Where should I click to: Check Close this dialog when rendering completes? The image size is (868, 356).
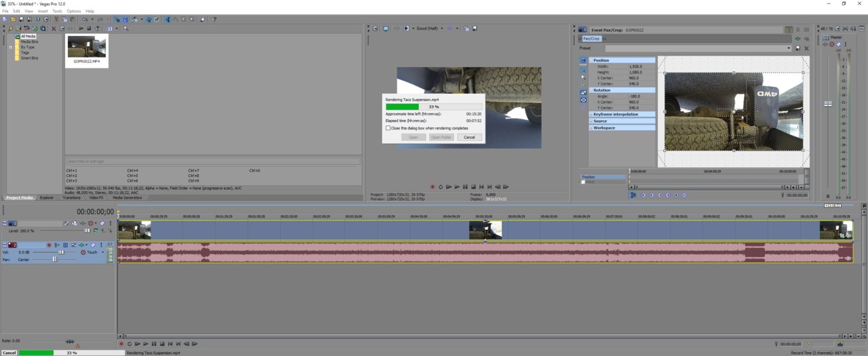tap(388, 127)
